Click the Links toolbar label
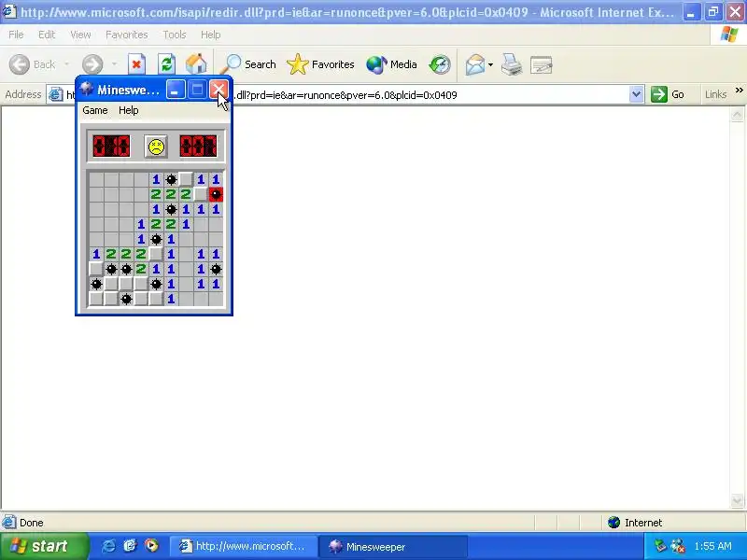The width and height of the screenshot is (747, 560). pos(715,94)
